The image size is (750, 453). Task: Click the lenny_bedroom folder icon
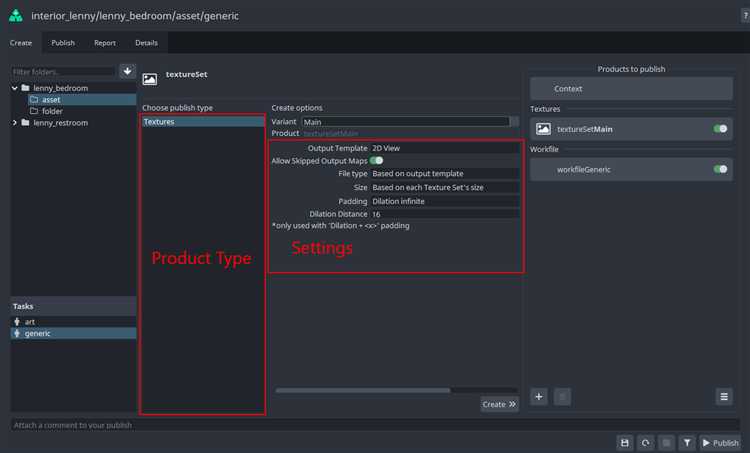coord(25,88)
